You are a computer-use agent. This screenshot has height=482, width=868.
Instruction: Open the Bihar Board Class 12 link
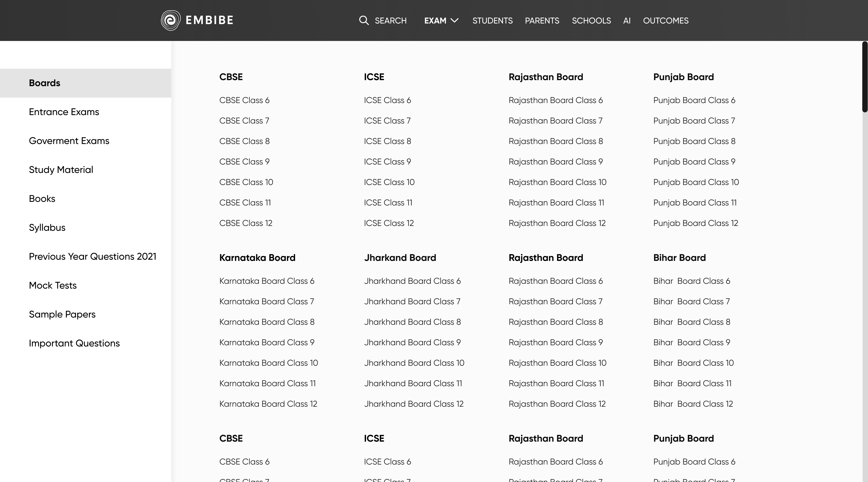click(693, 404)
